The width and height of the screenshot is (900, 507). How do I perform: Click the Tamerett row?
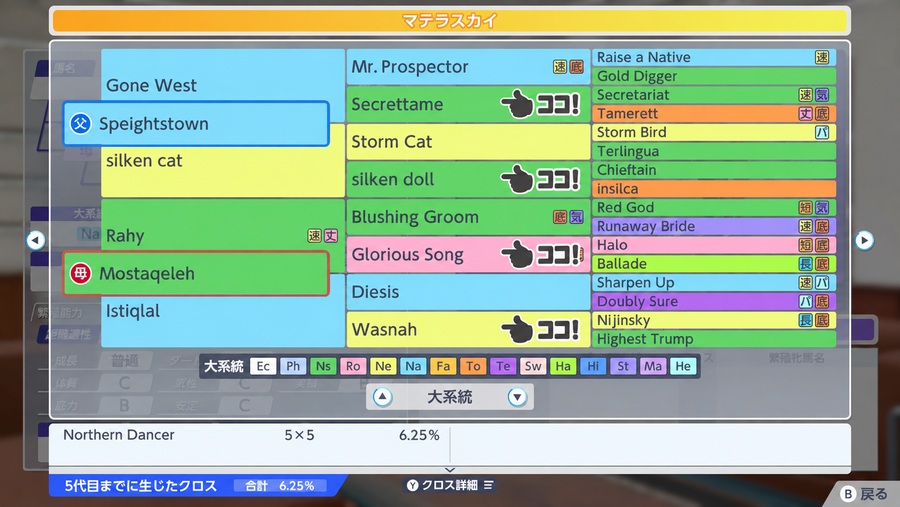tap(713, 114)
